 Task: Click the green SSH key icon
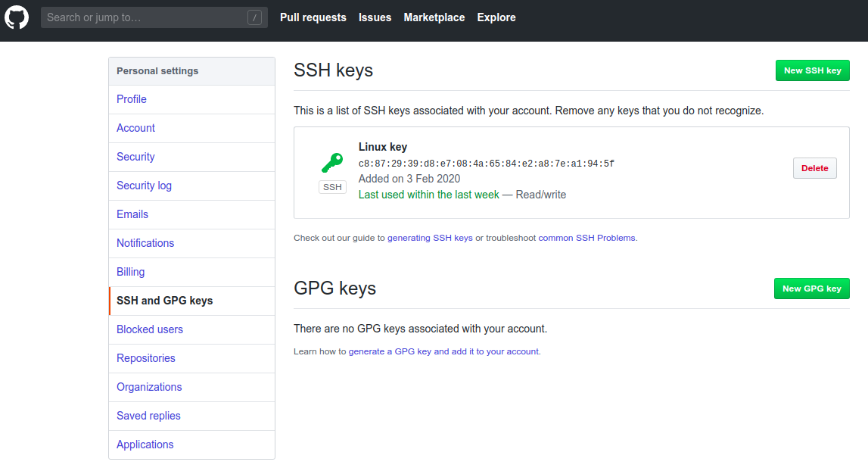(x=332, y=163)
